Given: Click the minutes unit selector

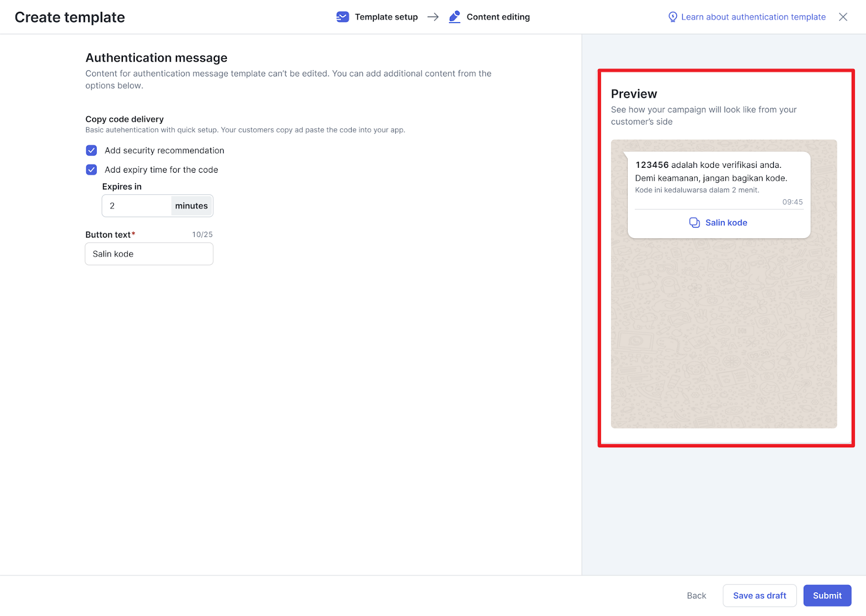Looking at the screenshot, I should tap(192, 206).
